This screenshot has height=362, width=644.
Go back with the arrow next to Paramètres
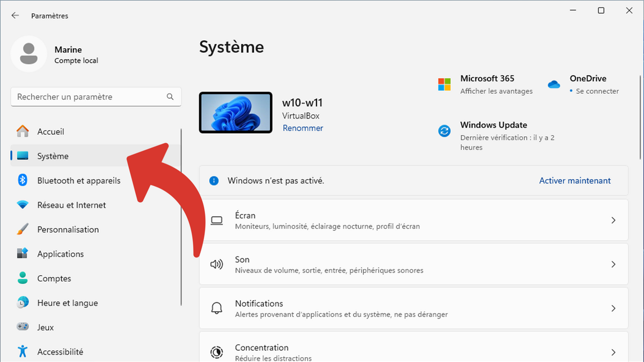tap(15, 16)
